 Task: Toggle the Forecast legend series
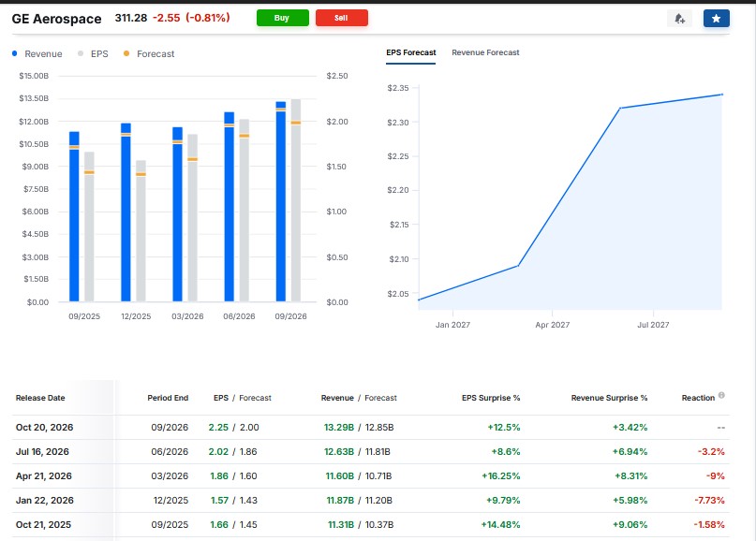[149, 54]
